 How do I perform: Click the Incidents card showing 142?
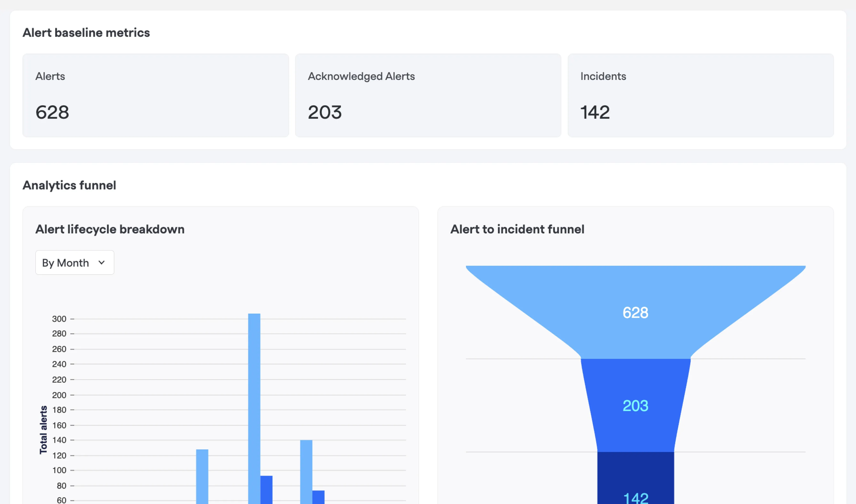[700, 96]
